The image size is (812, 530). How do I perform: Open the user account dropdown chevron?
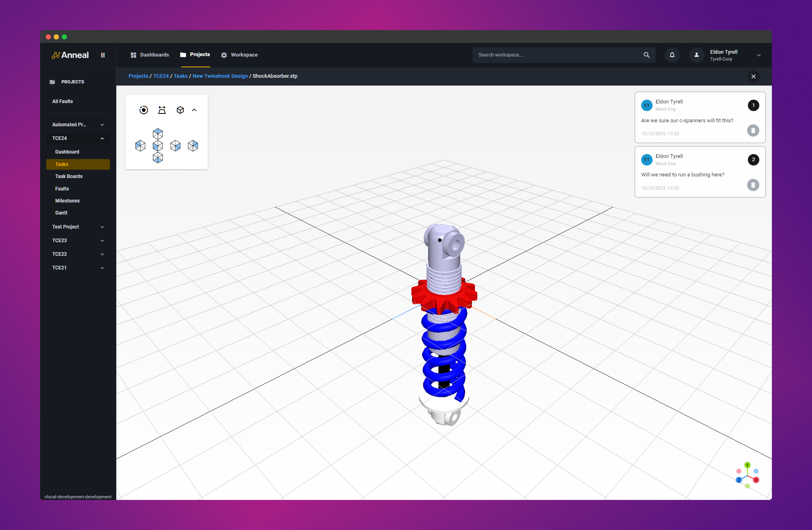tap(759, 55)
